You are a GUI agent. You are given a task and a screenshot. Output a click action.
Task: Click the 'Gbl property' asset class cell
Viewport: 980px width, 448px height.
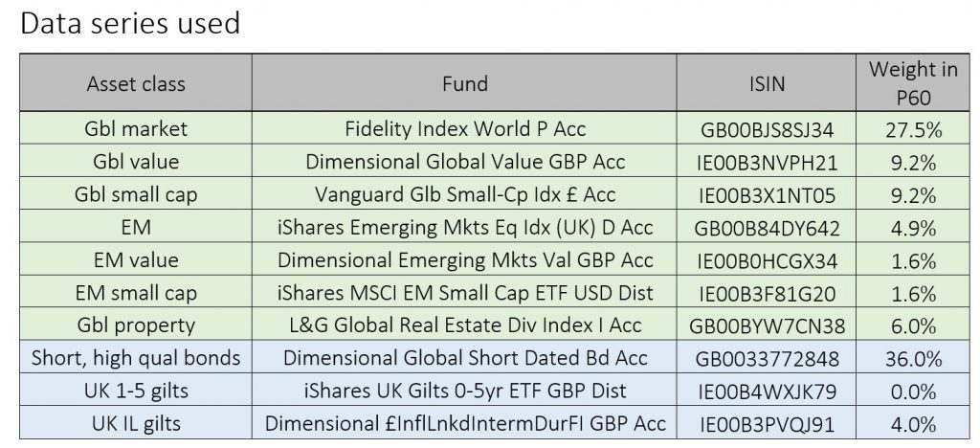click(136, 325)
